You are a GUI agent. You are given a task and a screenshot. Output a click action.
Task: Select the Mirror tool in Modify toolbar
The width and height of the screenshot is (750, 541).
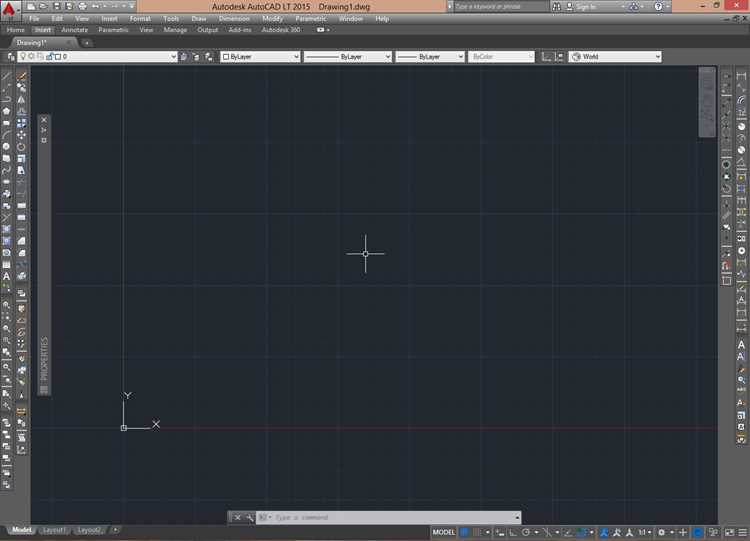pos(22,99)
